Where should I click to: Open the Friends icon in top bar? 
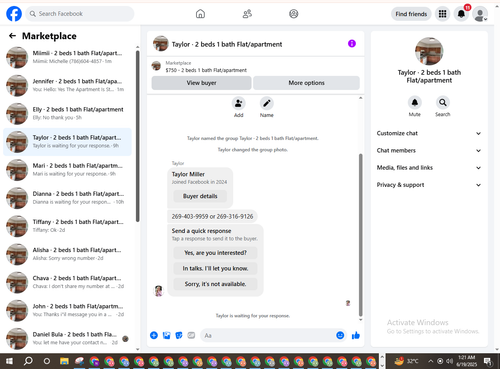tap(247, 14)
